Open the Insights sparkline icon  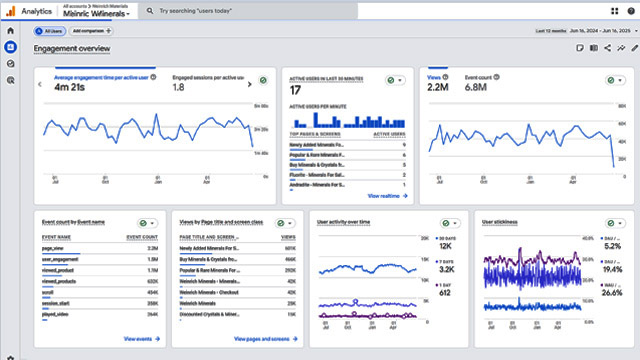click(x=621, y=48)
